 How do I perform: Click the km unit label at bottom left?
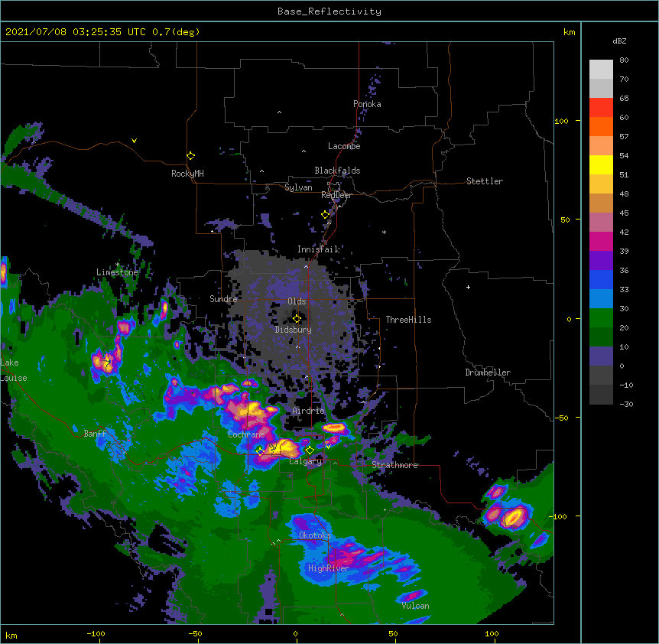11,636
